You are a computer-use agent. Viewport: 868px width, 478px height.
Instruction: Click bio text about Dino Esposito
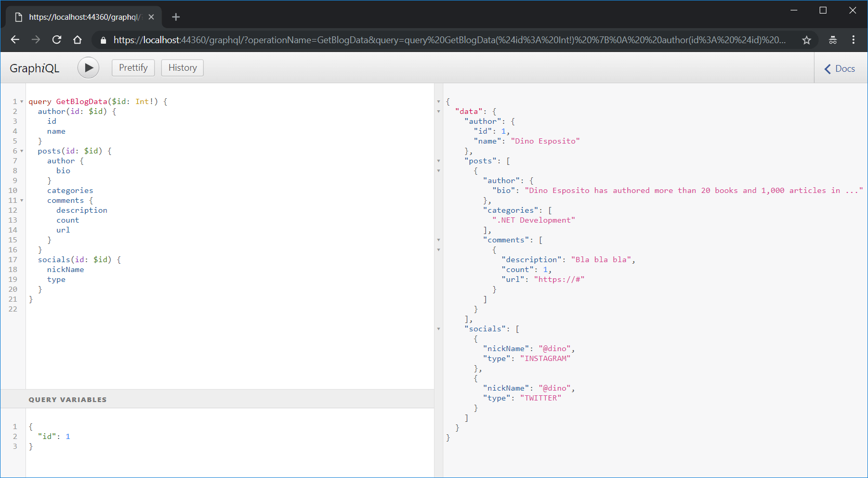(x=694, y=190)
